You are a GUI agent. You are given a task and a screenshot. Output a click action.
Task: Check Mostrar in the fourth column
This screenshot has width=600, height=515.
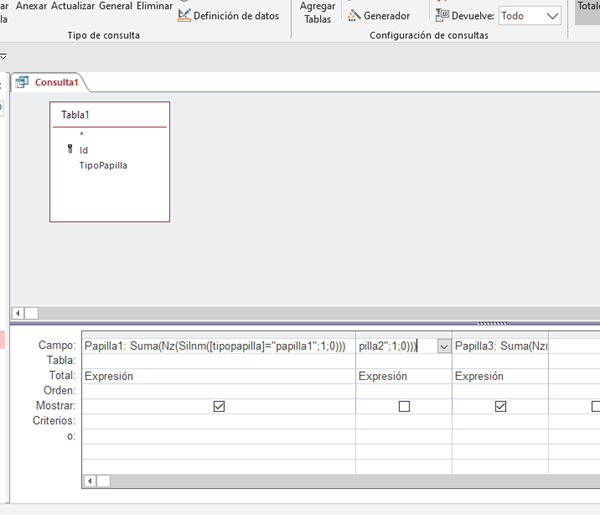[595, 407]
